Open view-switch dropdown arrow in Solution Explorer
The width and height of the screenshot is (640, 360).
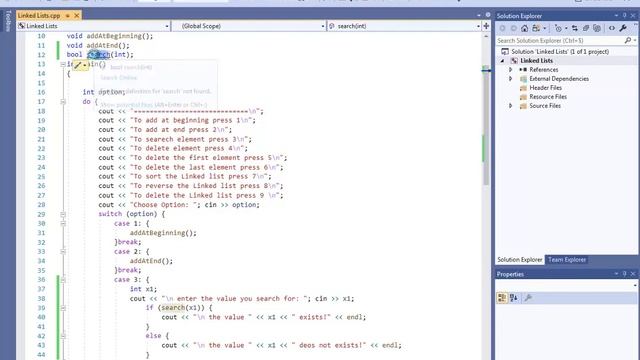pyautogui.click(x=544, y=28)
